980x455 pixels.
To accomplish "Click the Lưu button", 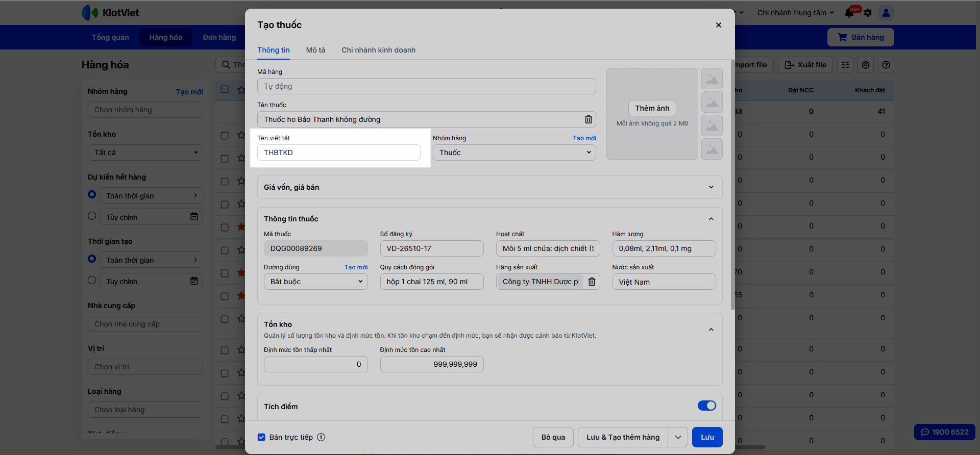I will (707, 437).
